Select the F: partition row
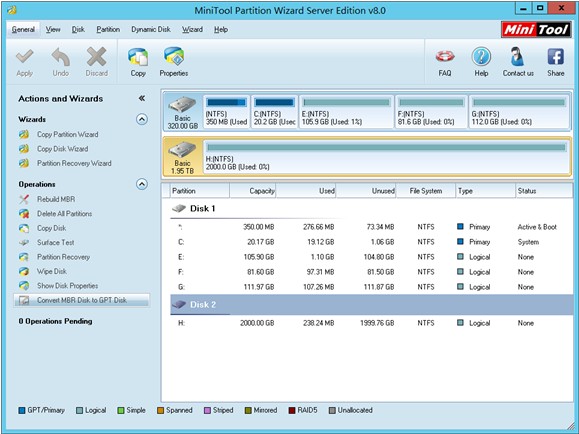The width and height of the screenshot is (579, 434). click(x=371, y=272)
